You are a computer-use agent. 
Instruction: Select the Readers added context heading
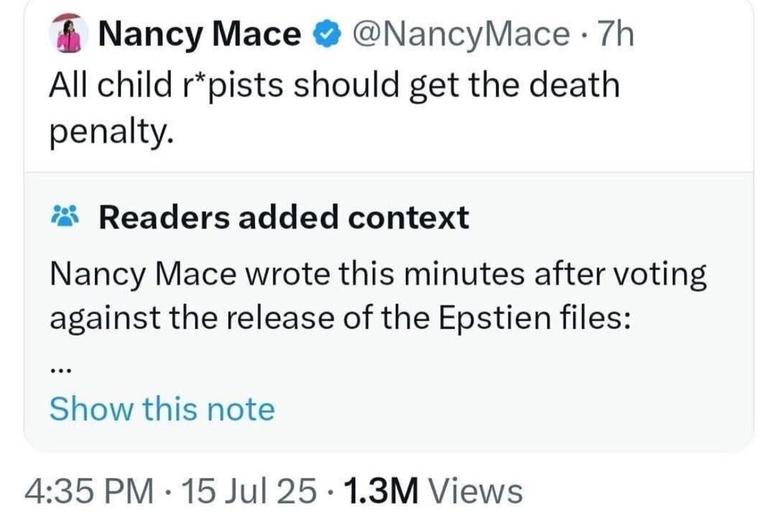(284, 218)
